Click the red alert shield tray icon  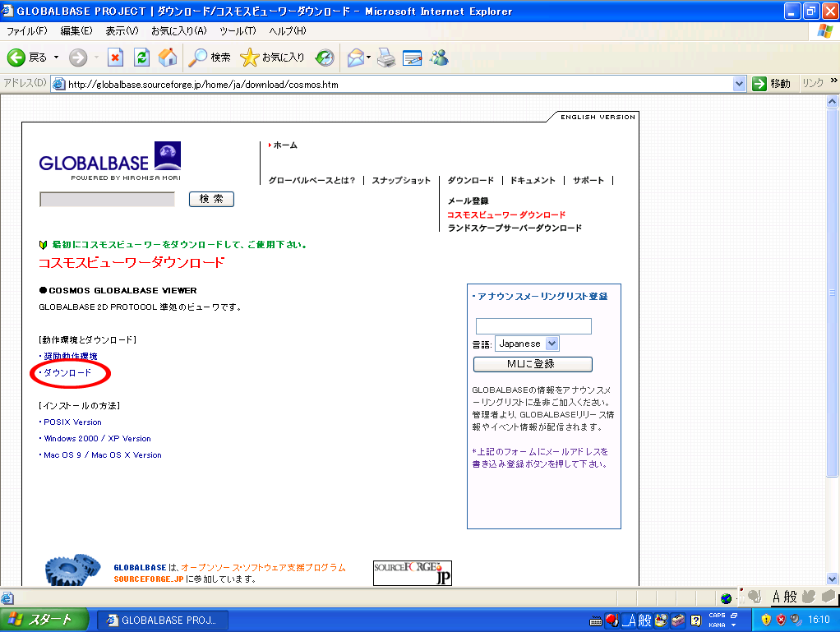click(781, 620)
